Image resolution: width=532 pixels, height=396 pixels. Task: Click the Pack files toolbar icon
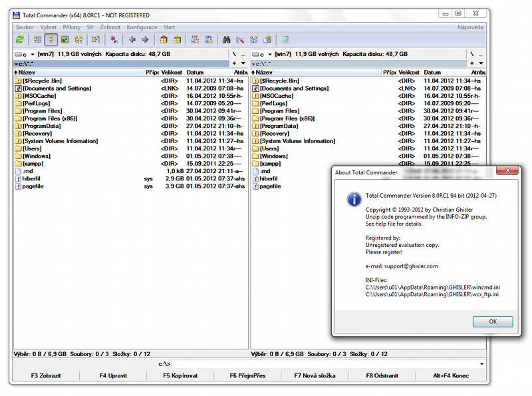(164, 40)
